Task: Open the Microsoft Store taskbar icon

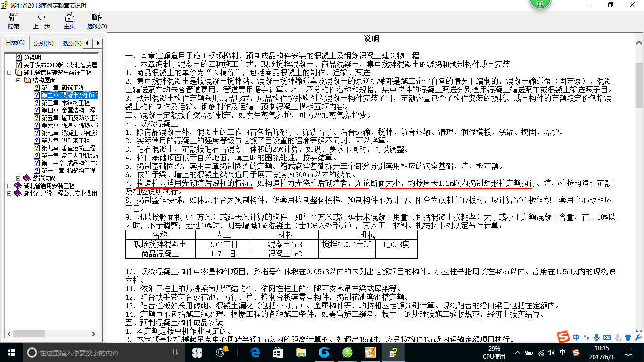Action: (x=278, y=352)
